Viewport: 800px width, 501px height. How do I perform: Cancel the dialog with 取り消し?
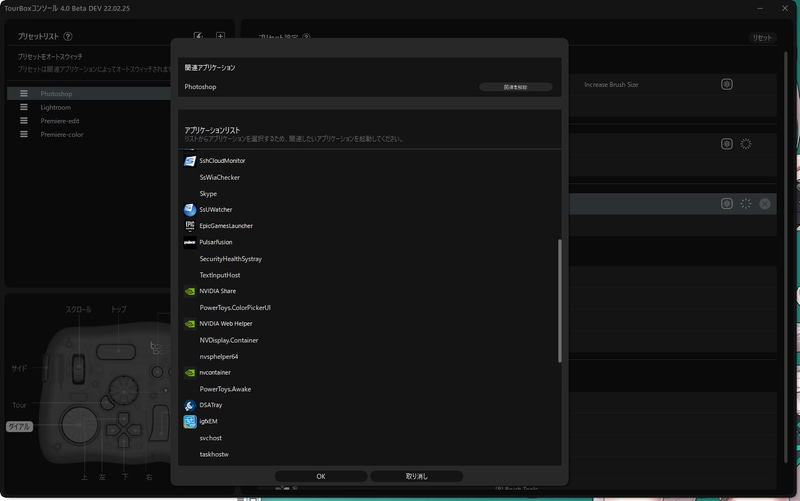click(416, 477)
